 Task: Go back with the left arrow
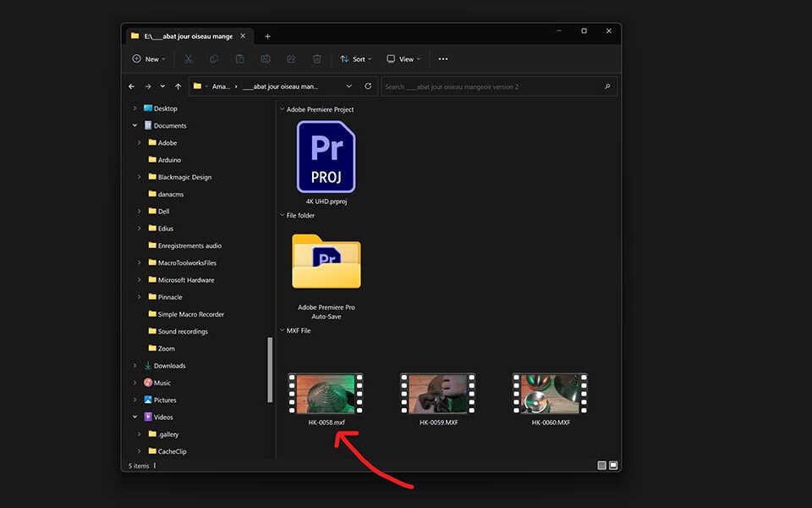[132, 86]
